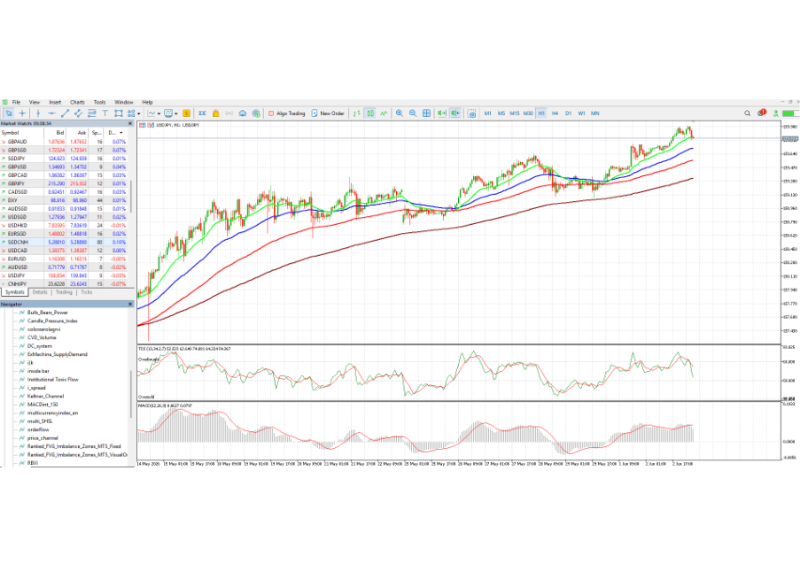Switch to M30 timeframe

tap(528, 113)
